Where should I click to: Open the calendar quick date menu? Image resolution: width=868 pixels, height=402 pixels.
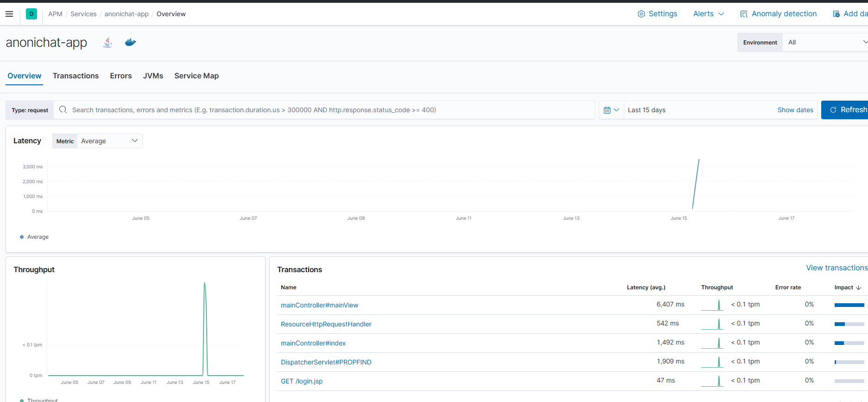coord(611,110)
